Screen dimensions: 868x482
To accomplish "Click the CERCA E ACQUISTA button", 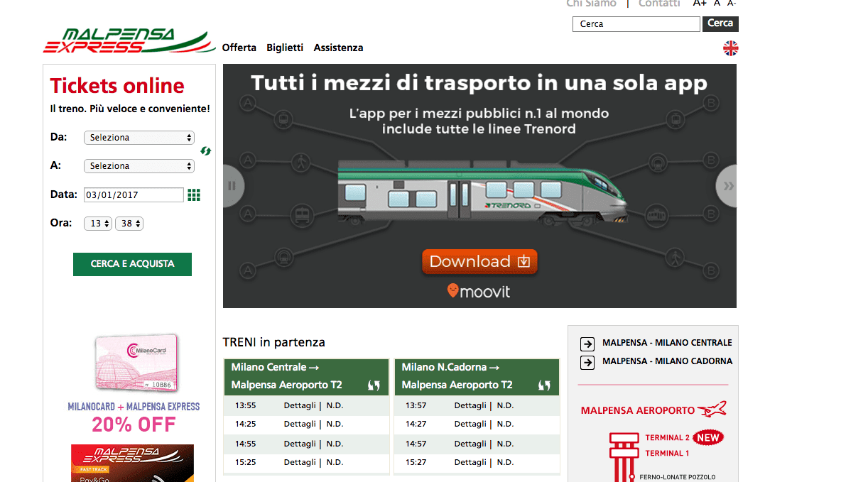I will click(x=132, y=264).
